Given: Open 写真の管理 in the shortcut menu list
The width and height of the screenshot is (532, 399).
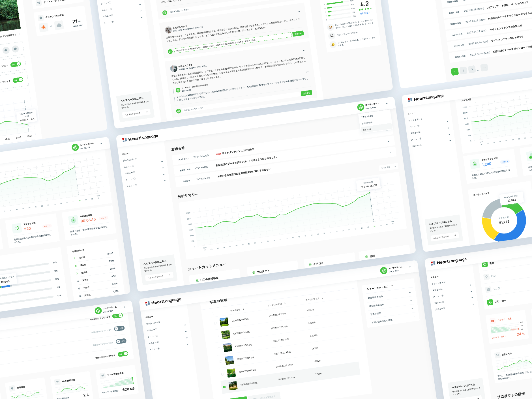Looking at the screenshot, I should [x=376, y=314].
